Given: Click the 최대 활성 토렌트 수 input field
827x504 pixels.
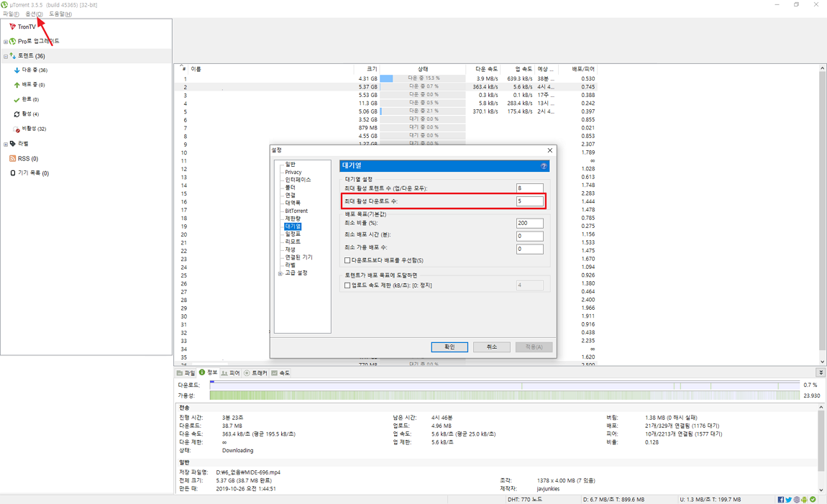Looking at the screenshot, I should tap(529, 188).
